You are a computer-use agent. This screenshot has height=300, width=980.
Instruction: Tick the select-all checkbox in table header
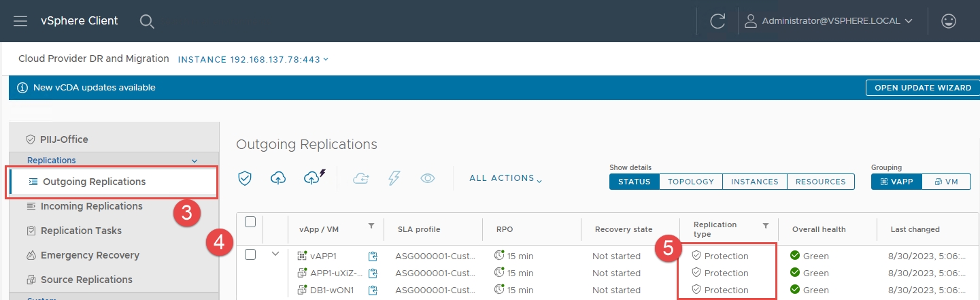pyautogui.click(x=250, y=222)
